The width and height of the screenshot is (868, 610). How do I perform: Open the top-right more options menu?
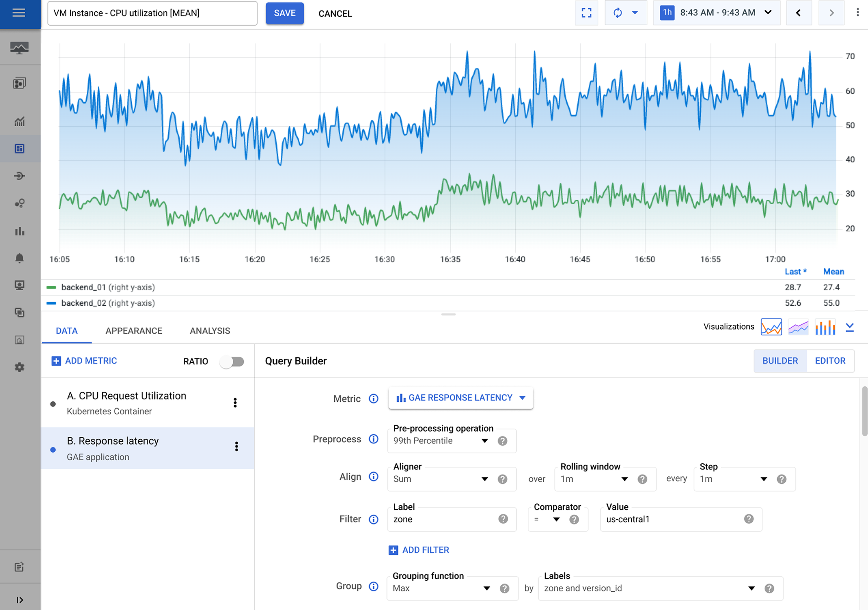(x=857, y=12)
